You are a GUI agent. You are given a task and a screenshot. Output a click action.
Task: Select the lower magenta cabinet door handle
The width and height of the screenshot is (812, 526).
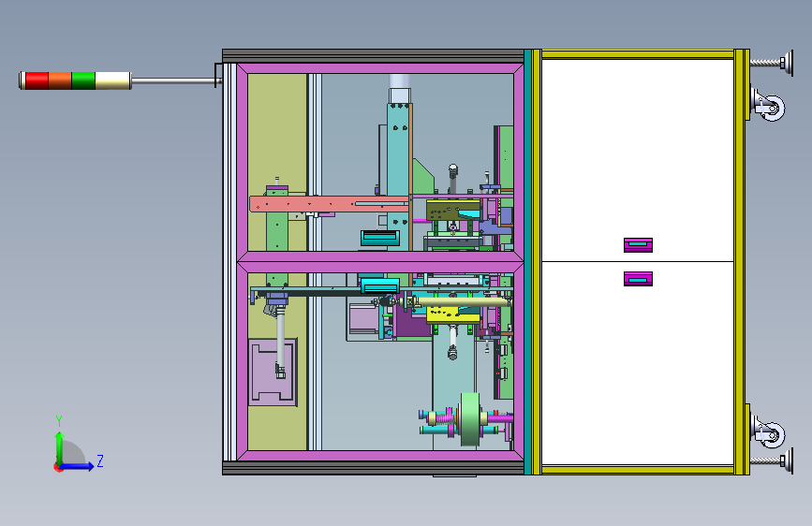click(638, 279)
